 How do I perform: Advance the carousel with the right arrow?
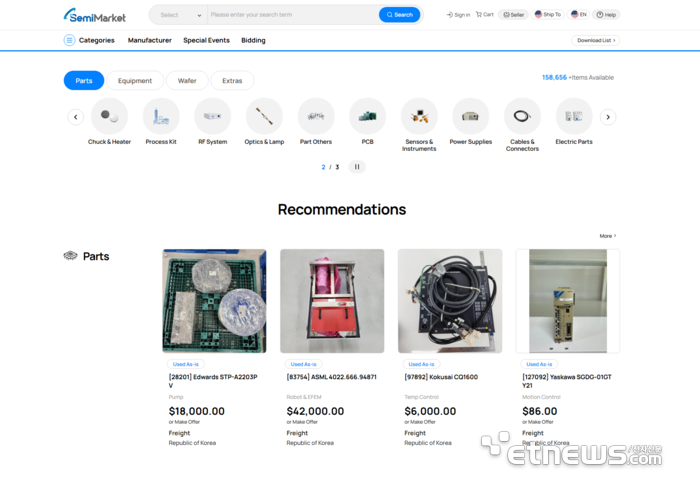[x=608, y=117]
